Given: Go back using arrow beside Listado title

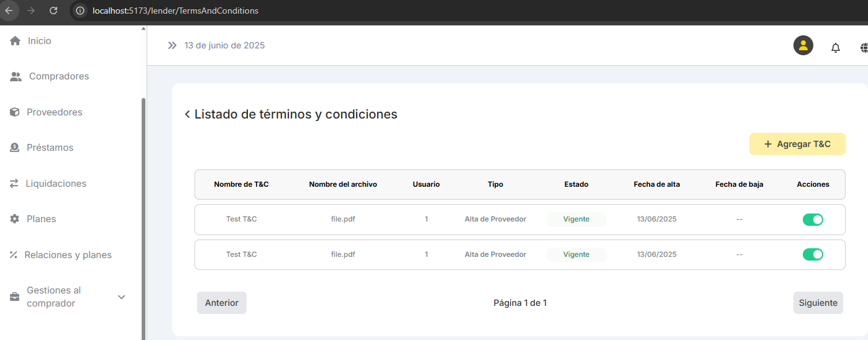Looking at the screenshot, I should (187, 115).
